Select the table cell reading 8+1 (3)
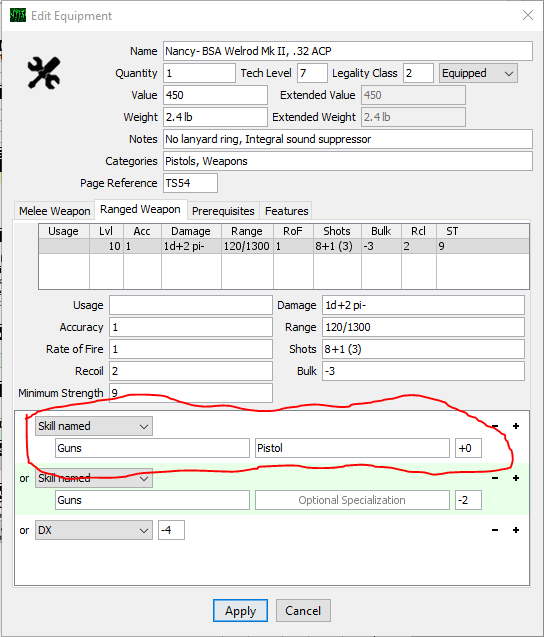 (x=337, y=246)
